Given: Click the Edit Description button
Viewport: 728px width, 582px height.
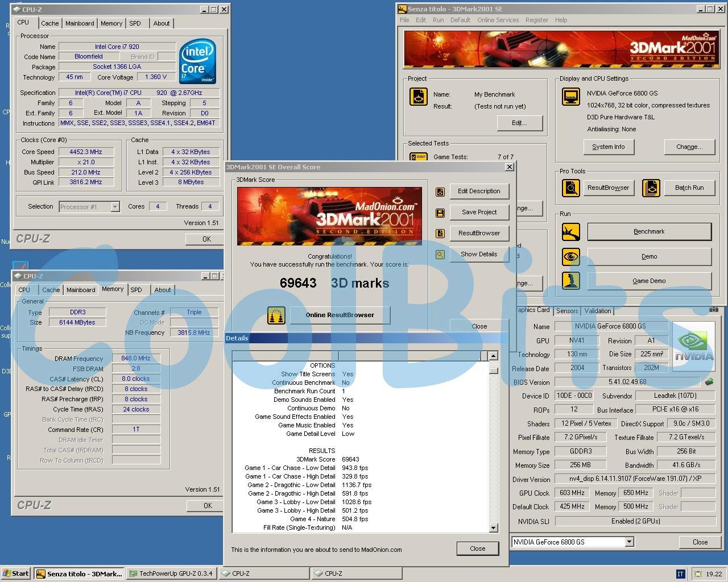Looking at the screenshot, I should (479, 192).
